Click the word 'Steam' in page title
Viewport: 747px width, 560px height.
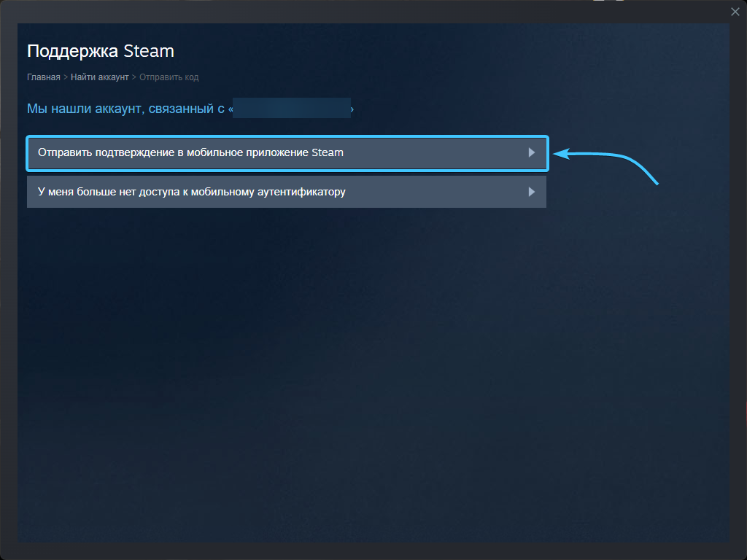(x=148, y=51)
